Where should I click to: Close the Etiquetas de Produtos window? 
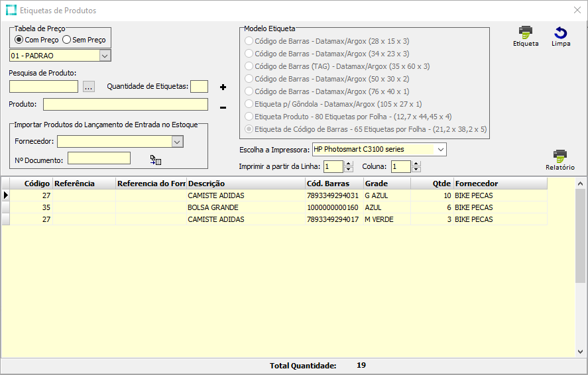point(577,11)
